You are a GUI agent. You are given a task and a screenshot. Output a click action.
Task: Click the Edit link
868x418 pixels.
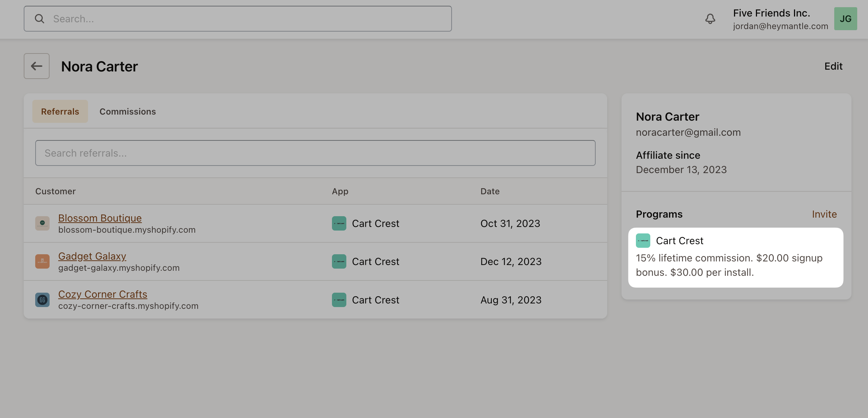click(x=833, y=66)
